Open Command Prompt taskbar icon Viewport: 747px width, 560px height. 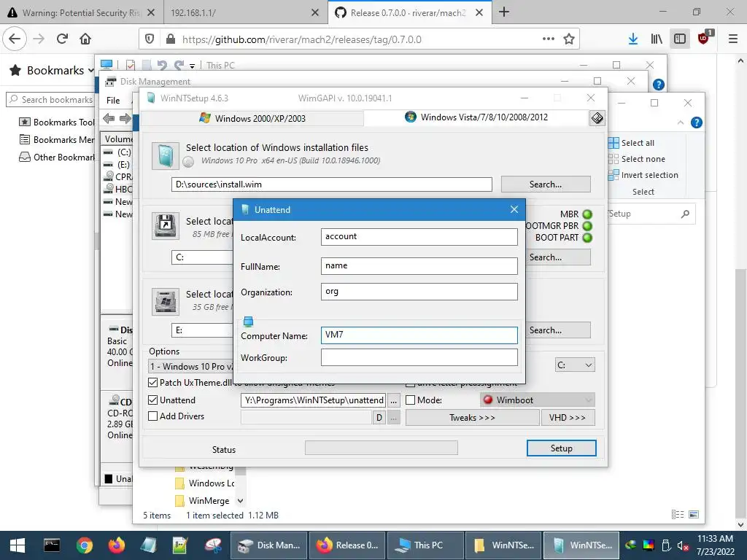[x=52, y=545]
